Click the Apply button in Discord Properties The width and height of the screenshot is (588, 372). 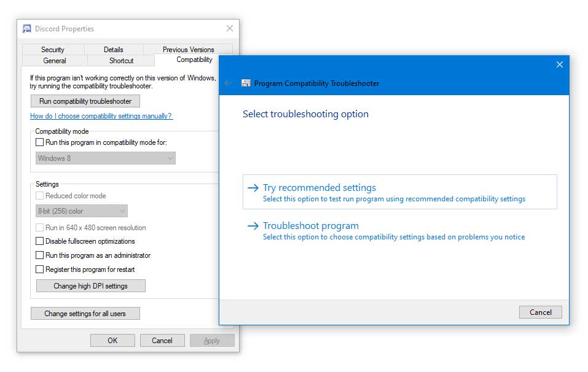[x=212, y=341]
